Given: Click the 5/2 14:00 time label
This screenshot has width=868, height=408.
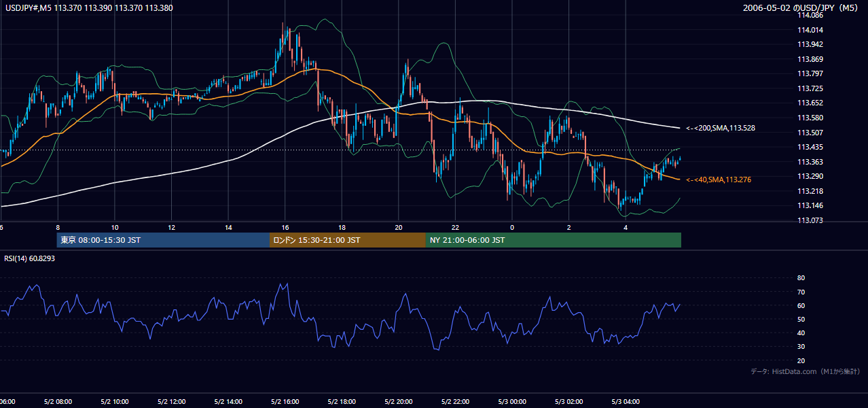Looking at the screenshot, I should 228,402.
